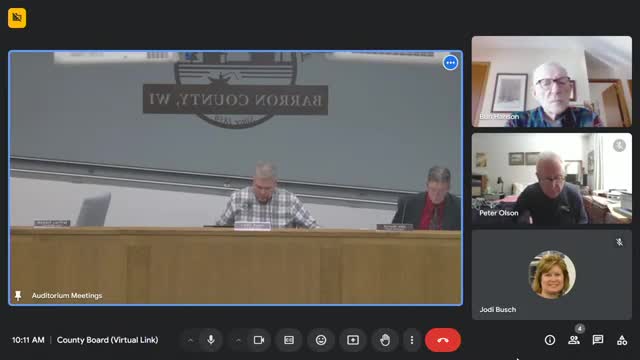Leave the call

pos(443,340)
